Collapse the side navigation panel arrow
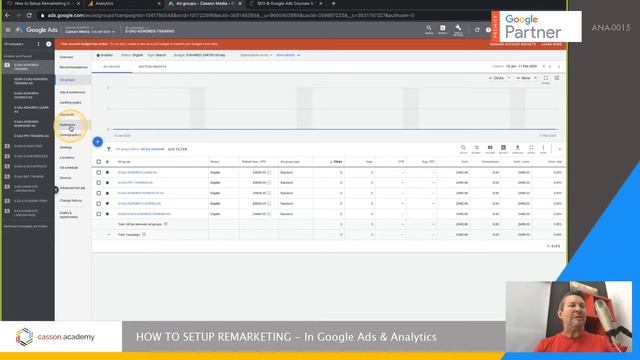The width and height of the screenshot is (640, 360). tap(56, 189)
